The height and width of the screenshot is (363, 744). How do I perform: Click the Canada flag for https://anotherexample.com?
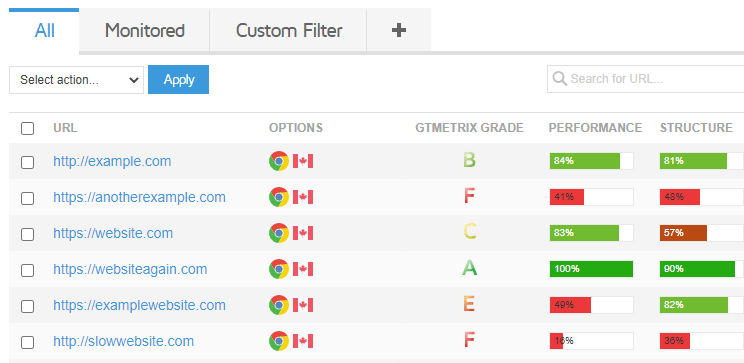pyautogui.click(x=303, y=197)
